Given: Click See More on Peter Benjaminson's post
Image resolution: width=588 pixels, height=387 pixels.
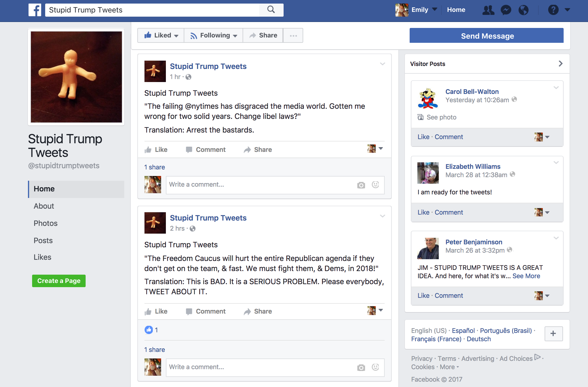Looking at the screenshot, I should point(526,276).
